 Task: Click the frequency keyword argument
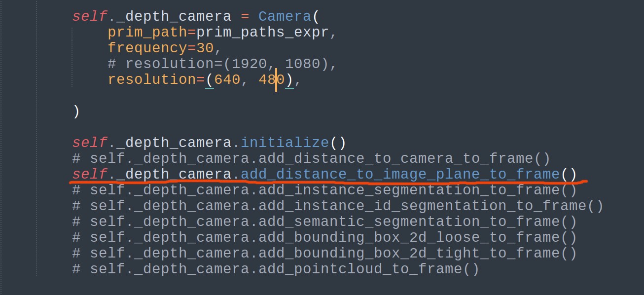[x=147, y=48]
